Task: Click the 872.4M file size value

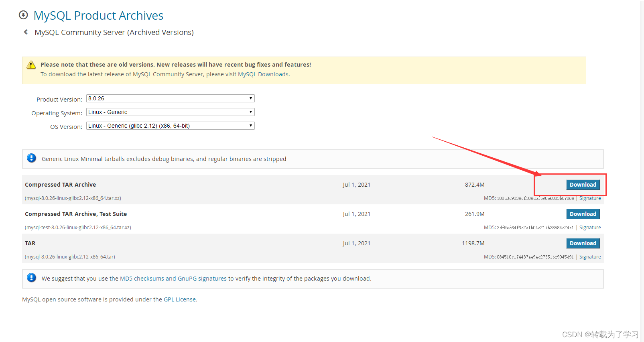Action: (x=475, y=185)
